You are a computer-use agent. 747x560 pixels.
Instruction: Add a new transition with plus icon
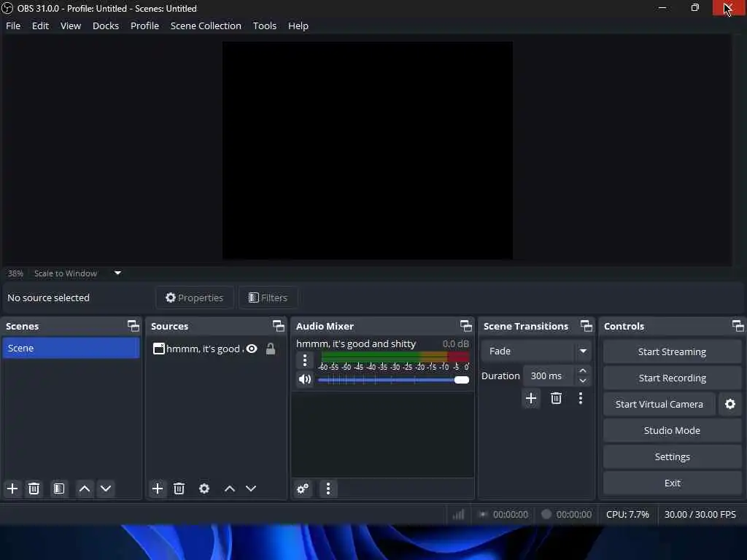click(x=531, y=398)
